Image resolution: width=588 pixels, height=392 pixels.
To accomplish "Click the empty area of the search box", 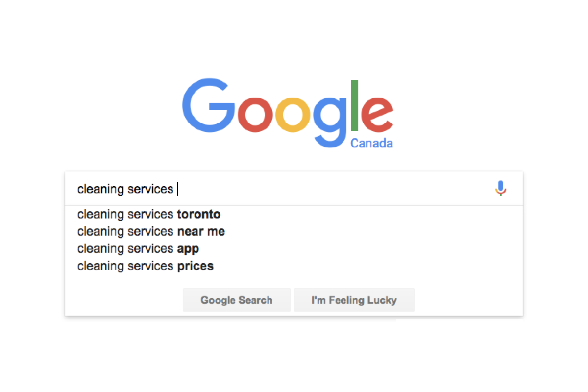I will [333, 189].
